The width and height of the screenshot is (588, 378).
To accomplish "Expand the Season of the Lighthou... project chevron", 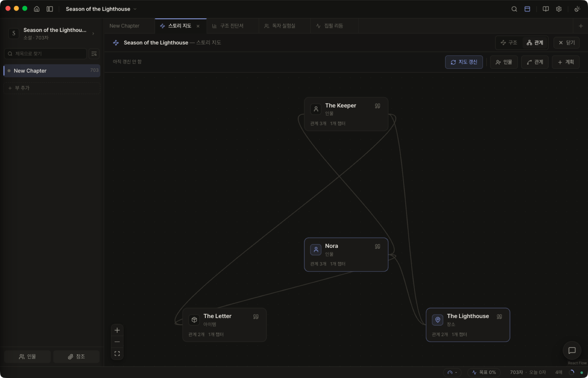I will (93, 33).
